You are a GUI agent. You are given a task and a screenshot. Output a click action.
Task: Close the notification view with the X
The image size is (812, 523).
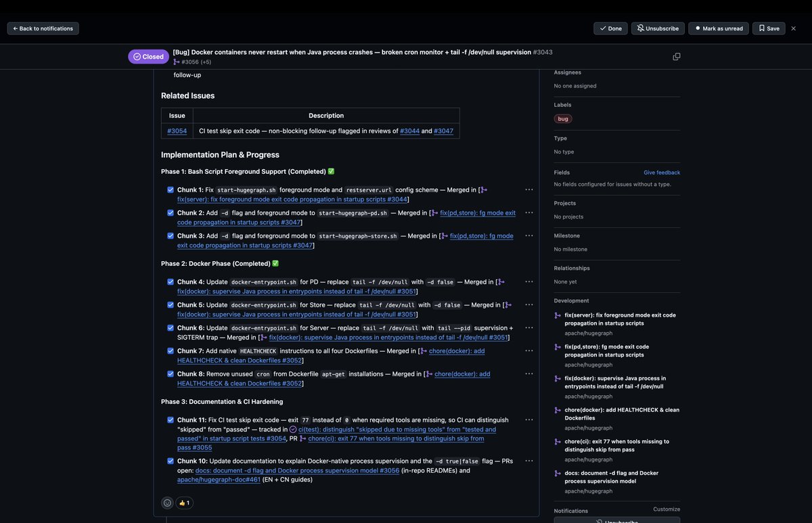(794, 28)
